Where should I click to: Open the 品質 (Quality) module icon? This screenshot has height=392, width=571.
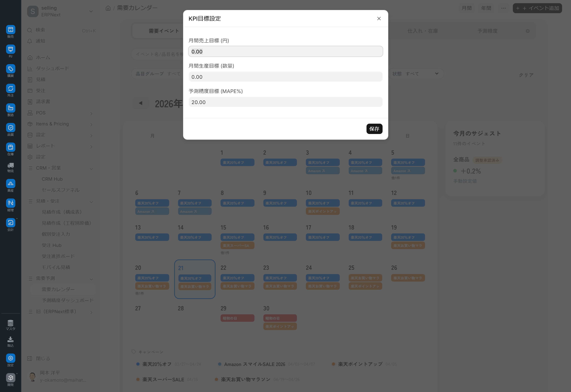[x=11, y=128]
